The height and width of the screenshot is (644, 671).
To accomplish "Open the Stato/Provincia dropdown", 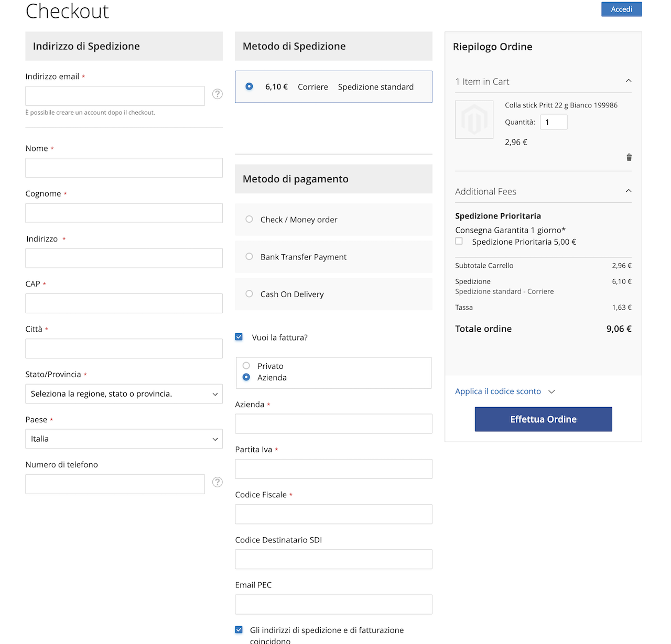I will pyautogui.click(x=124, y=394).
